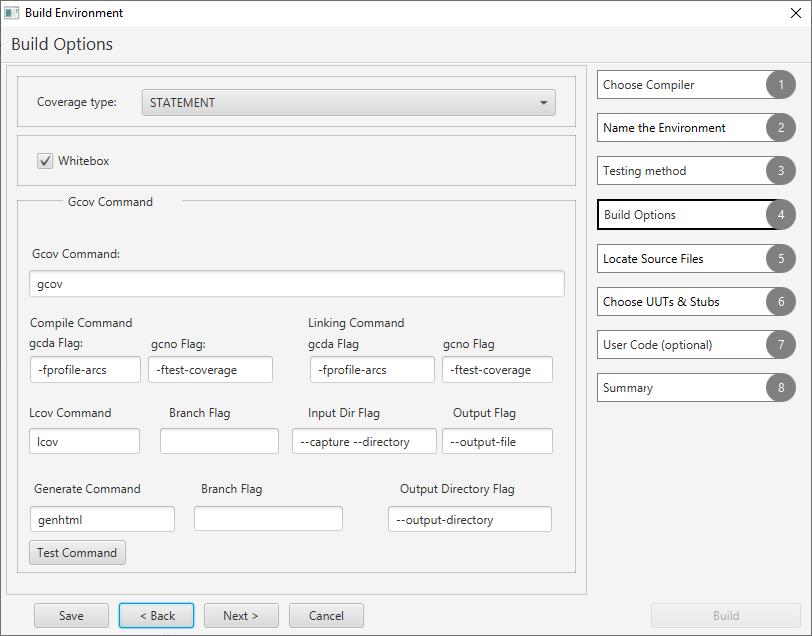Viewport: 812px width, 636px height.
Task: Focus Compile Command gcno Flag field
Action: pyautogui.click(x=210, y=370)
